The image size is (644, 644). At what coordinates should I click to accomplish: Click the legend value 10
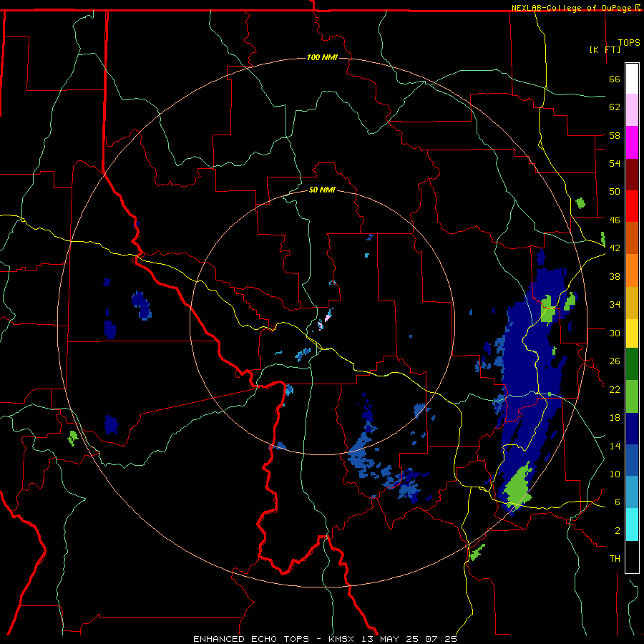(x=615, y=474)
